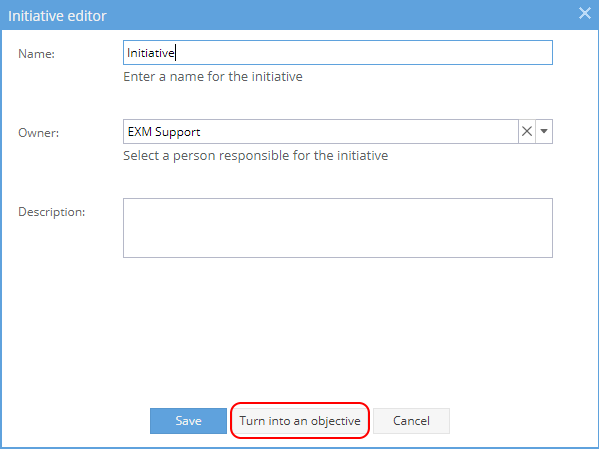Click the Initiative editor title text

point(57,16)
